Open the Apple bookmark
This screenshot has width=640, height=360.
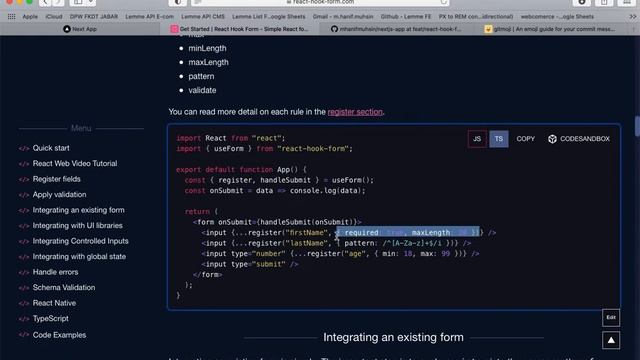tap(30, 17)
